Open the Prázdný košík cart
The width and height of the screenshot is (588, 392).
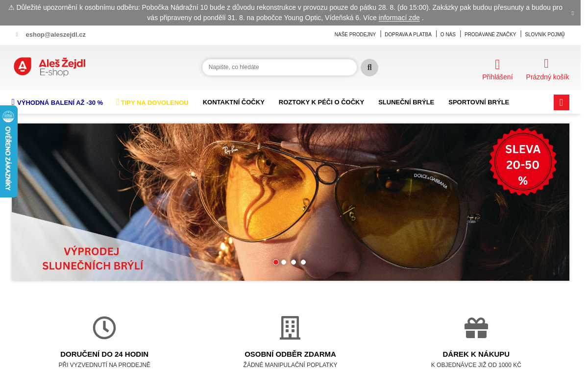[547, 70]
